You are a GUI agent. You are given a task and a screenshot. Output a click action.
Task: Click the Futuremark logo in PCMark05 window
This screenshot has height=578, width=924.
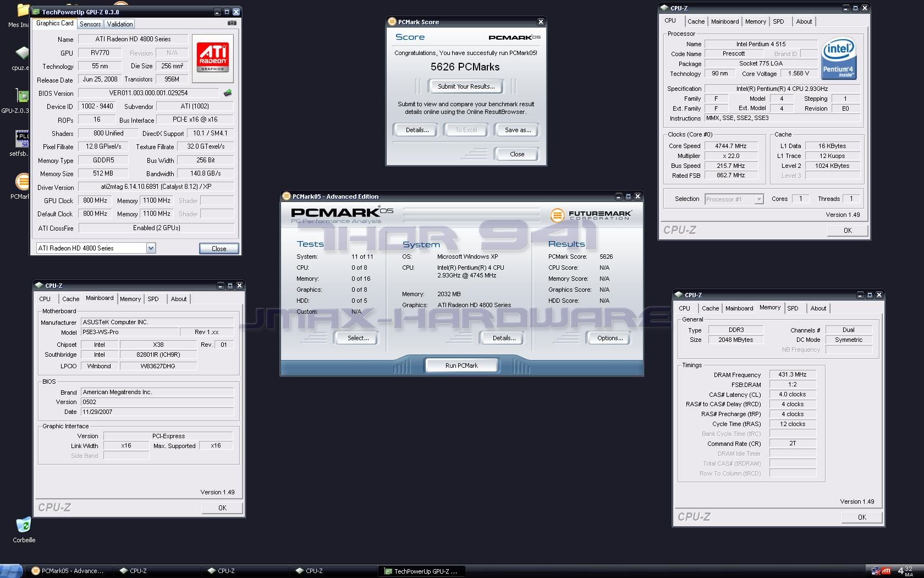[x=591, y=215]
